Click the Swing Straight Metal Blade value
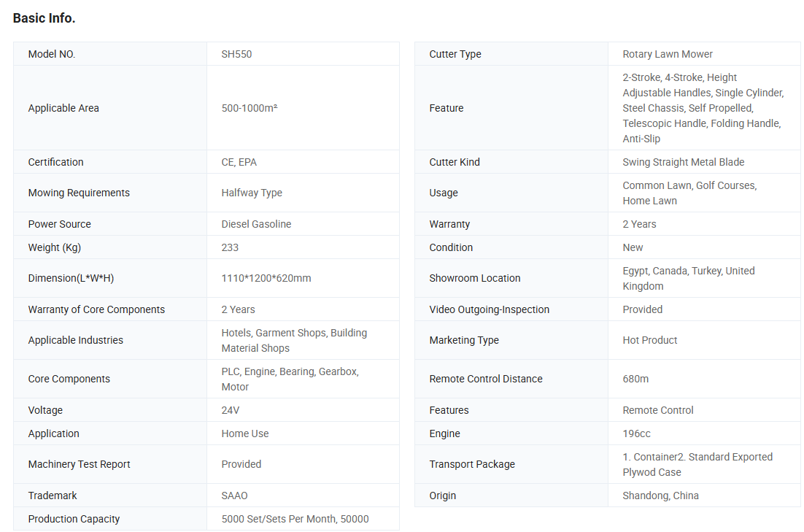This screenshot has width=804, height=532. [683, 162]
